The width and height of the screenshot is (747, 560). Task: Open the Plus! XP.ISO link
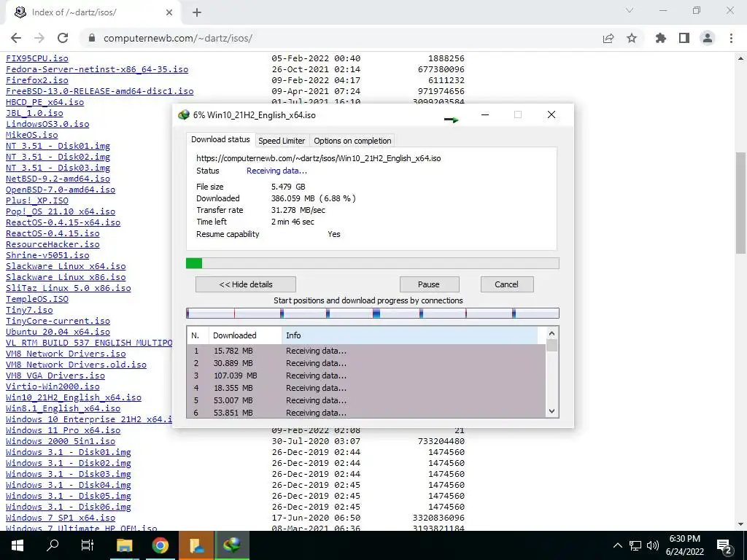[x=37, y=201]
